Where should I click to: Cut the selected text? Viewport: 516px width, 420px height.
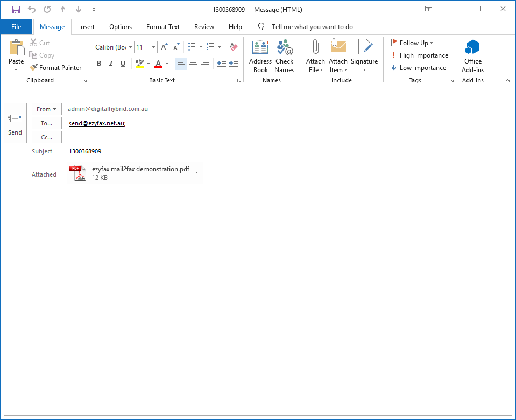tap(39, 43)
